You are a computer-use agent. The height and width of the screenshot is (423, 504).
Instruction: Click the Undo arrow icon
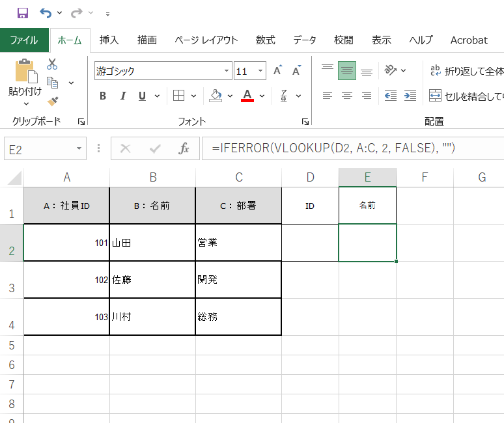[x=46, y=13]
